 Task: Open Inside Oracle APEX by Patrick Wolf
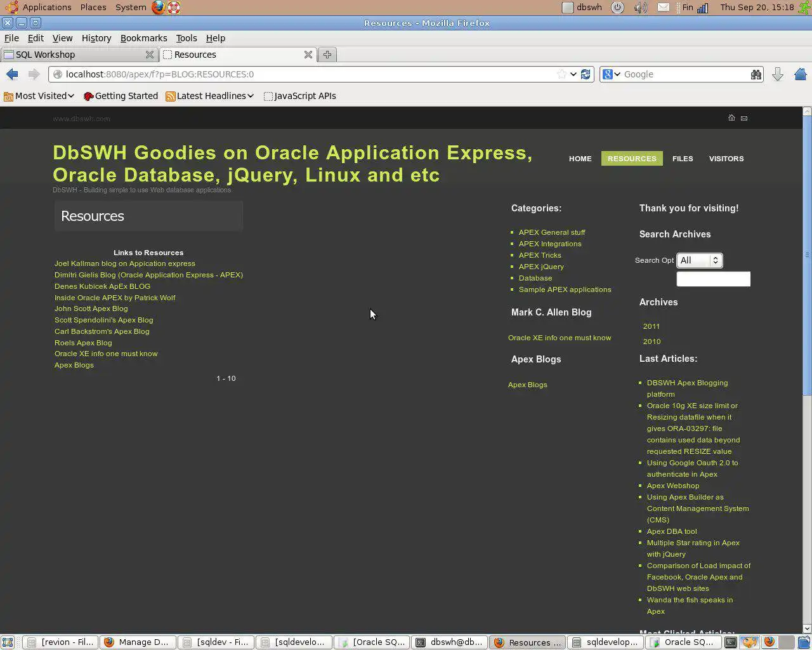coord(115,298)
